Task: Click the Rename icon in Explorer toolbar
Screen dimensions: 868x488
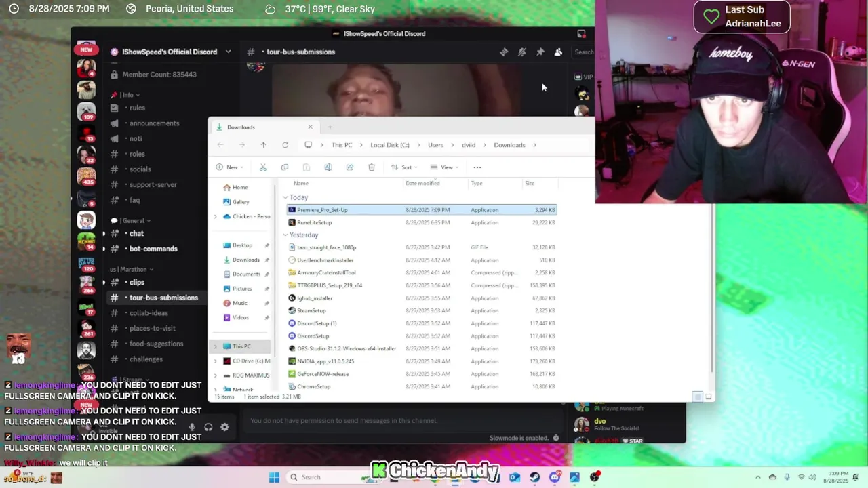Action: coord(328,167)
